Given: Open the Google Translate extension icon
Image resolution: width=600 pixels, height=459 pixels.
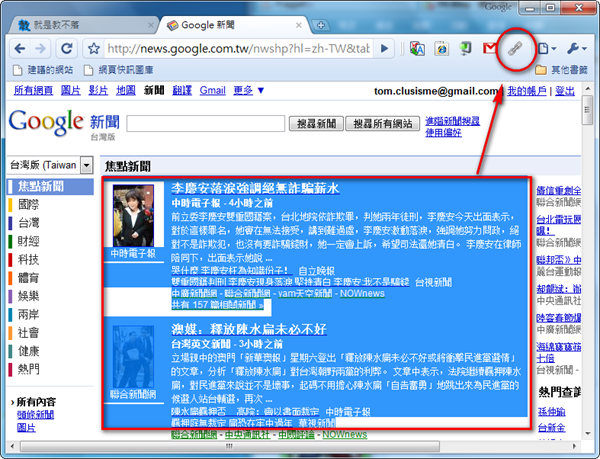Looking at the screenshot, I should 417,49.
